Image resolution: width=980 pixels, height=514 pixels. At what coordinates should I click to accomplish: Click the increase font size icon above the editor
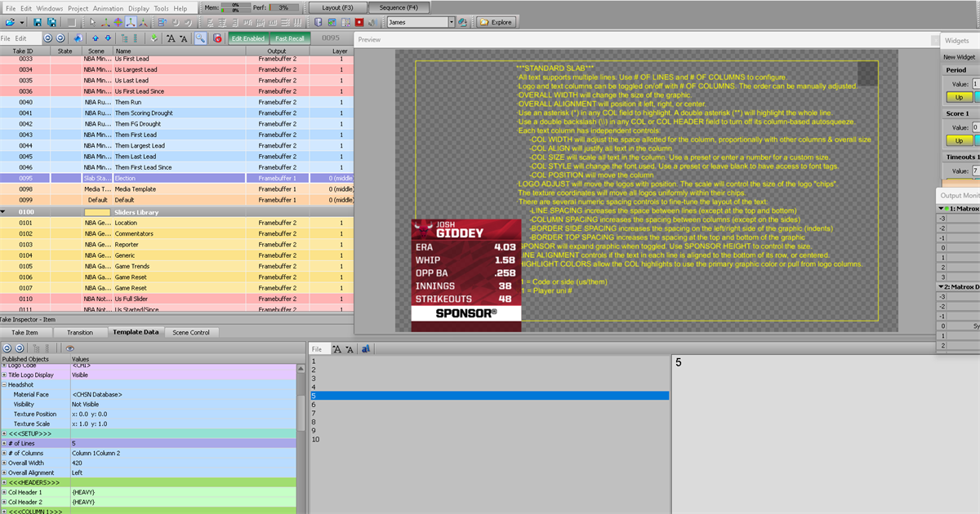point(336,349)
